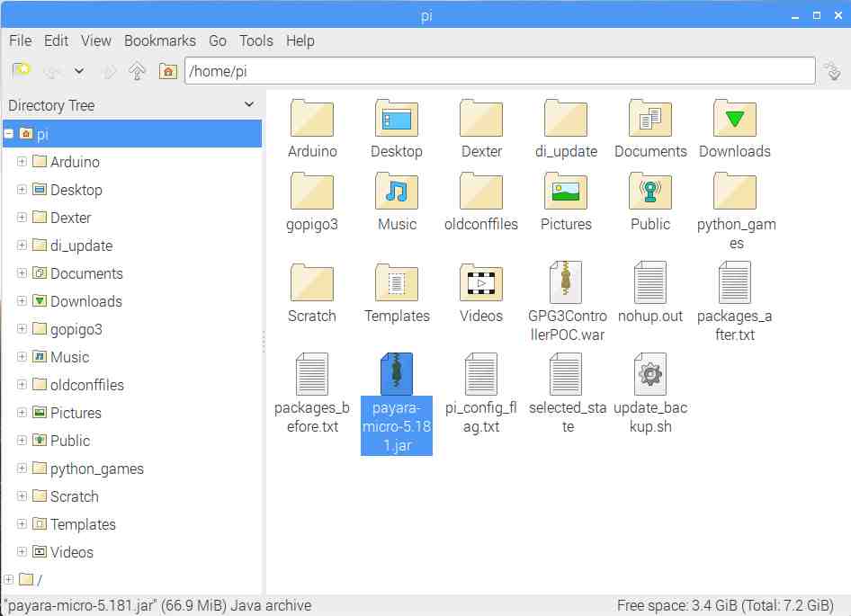Click the home folder toolbar icon

(x=167, y=71)
